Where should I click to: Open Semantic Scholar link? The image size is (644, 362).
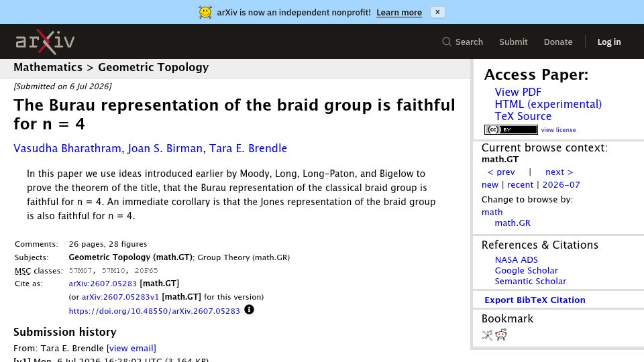(530, 281)
